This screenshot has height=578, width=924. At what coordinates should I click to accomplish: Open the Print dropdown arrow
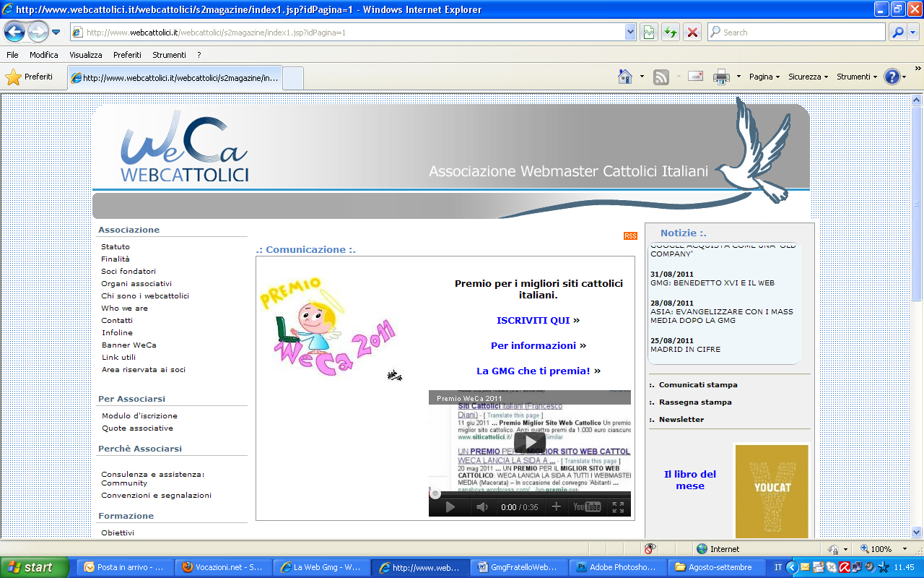[x=738, y=77]
